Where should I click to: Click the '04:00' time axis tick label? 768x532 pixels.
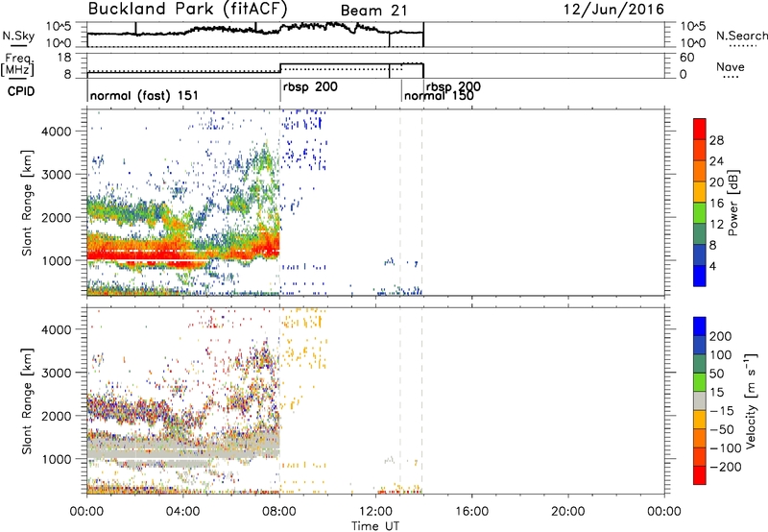182,512
